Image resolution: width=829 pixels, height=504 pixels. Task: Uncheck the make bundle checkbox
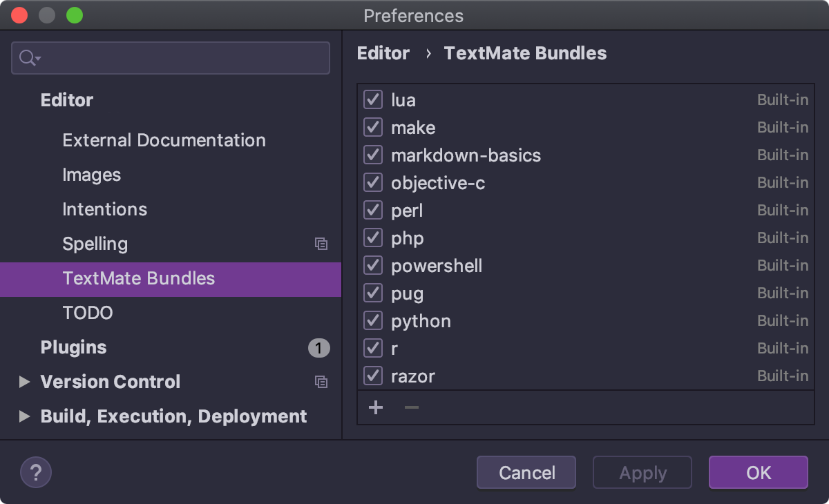pos(373,127)
